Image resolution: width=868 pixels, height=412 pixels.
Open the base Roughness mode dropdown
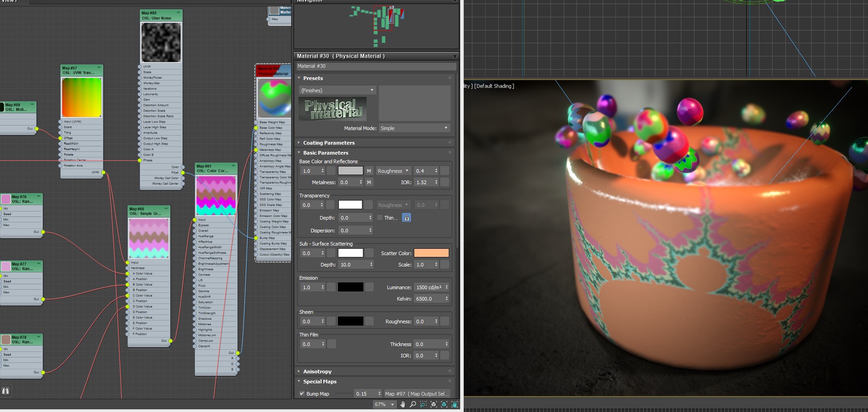tap(393, 171)
